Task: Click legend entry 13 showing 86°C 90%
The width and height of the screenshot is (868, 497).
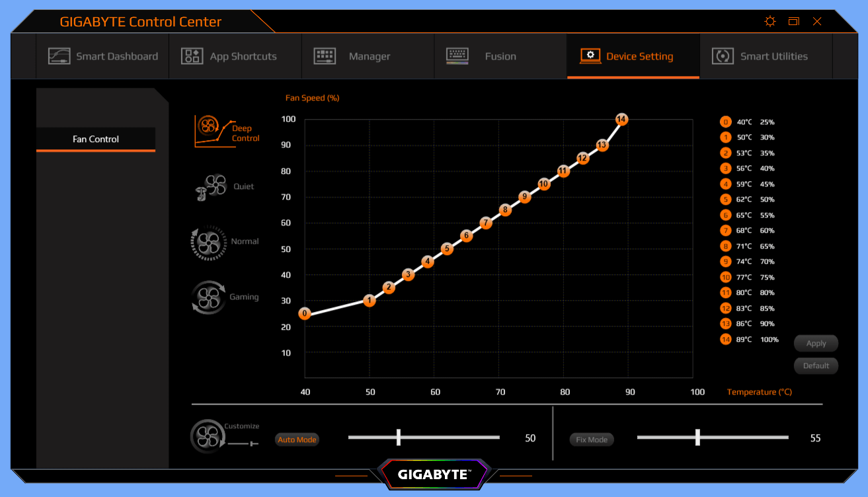Action: 748,324
